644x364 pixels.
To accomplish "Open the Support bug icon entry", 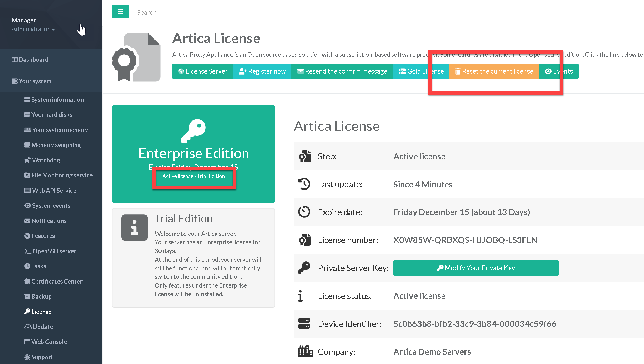I will click(x=27, y=357).
